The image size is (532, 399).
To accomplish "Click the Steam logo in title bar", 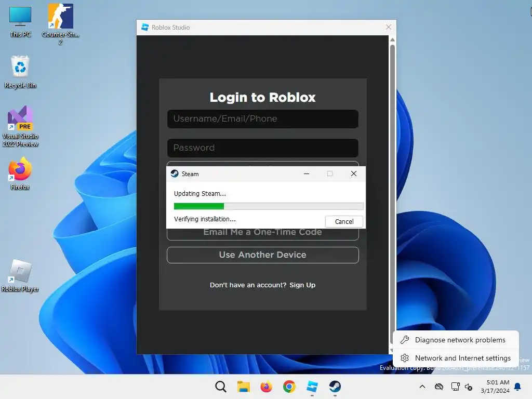I will 175,174.
